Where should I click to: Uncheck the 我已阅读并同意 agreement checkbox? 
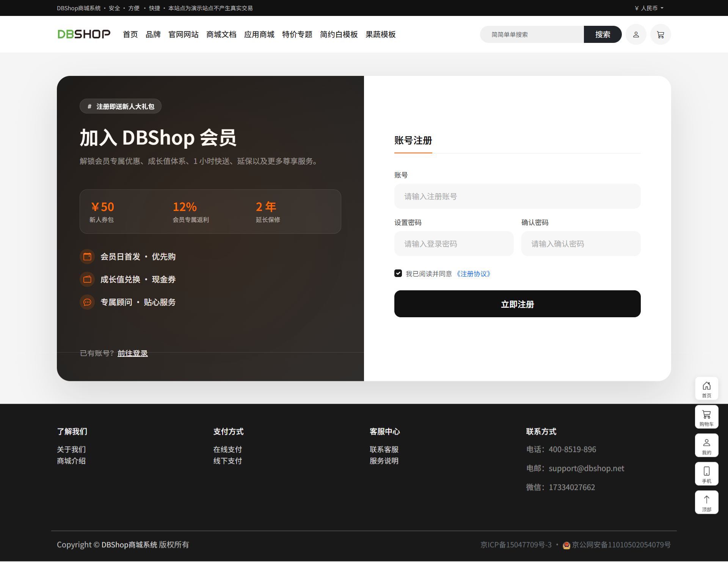tap(398, 273)
